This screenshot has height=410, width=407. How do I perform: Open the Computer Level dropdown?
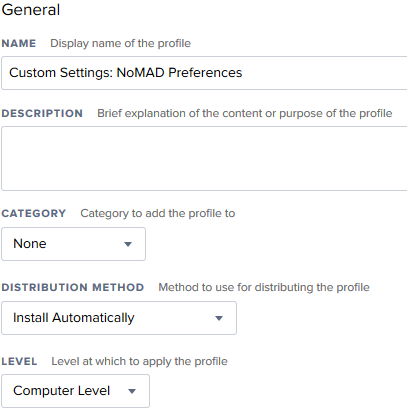pos(75,391)
